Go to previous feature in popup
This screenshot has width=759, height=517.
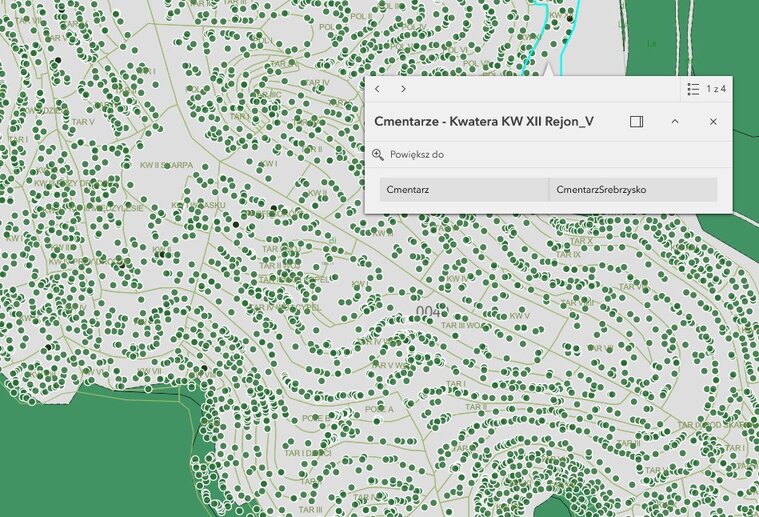click(377, 89)
